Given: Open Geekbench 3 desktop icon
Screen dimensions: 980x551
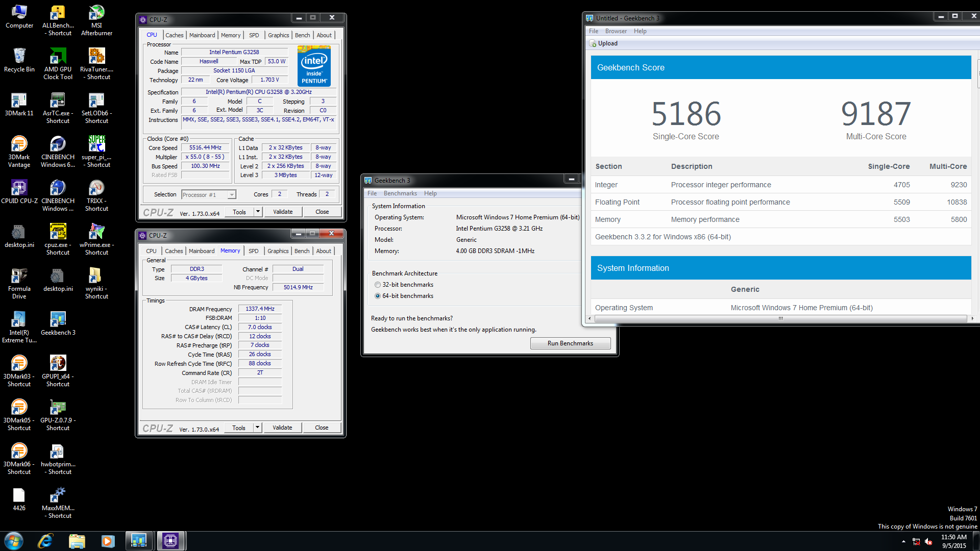Looking at the screenshot, I should click(58, 323).
